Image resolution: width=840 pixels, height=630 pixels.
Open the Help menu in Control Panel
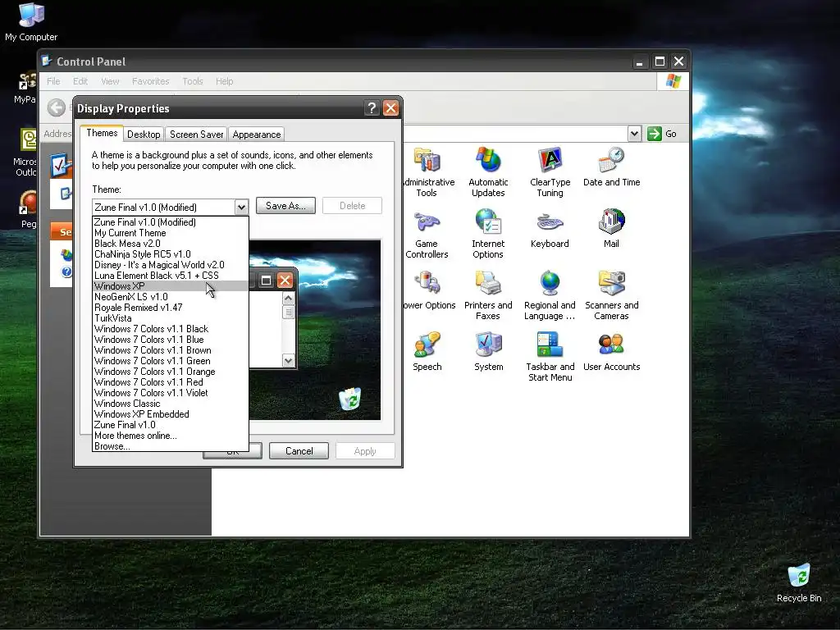225,81
